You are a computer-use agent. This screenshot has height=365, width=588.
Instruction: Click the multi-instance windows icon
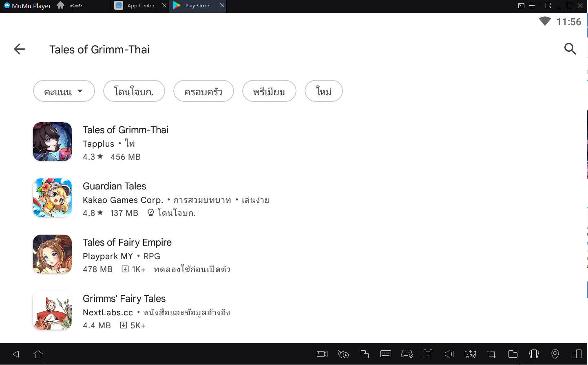[x=365, y=354]
